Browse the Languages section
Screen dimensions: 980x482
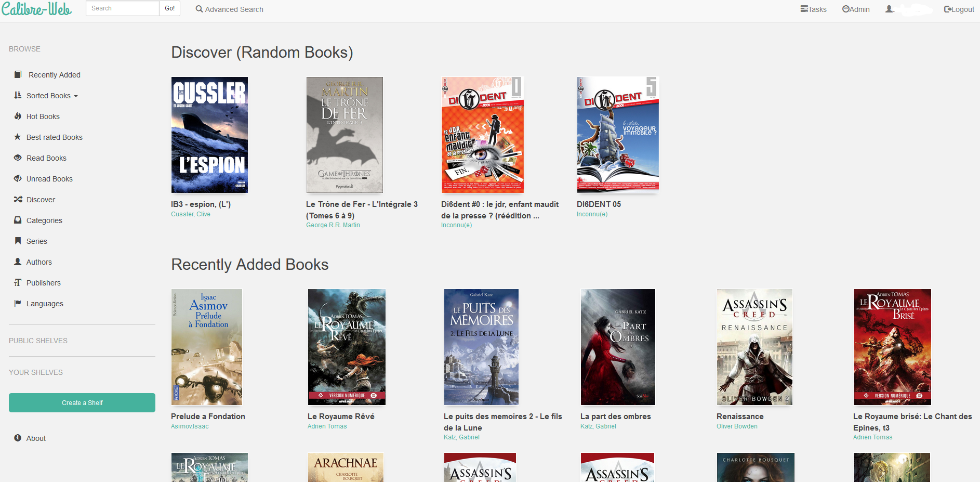point(45,304)
